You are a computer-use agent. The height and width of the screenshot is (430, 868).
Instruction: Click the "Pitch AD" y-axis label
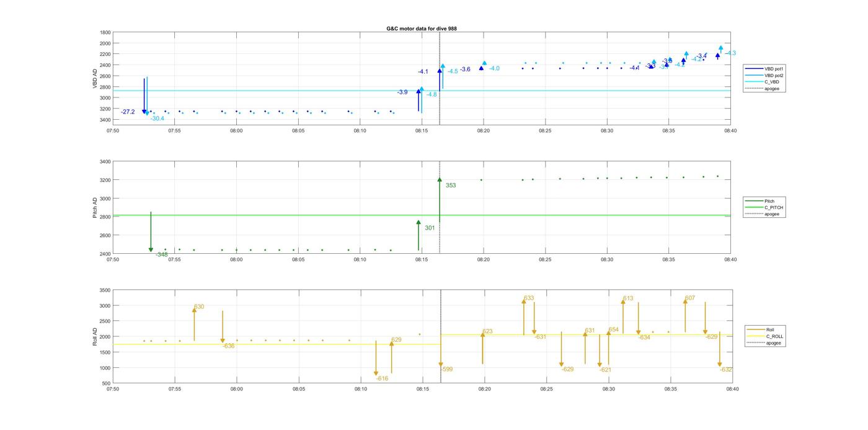click(x=95, y=208)
